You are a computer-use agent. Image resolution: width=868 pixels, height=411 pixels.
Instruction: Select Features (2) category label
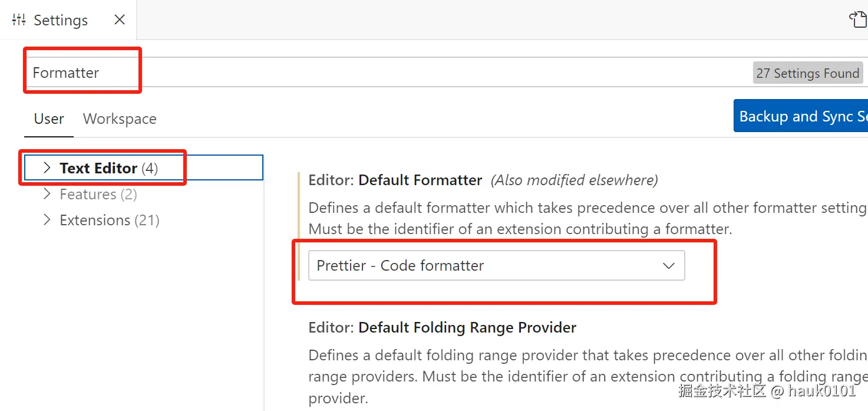coord(98,194)
